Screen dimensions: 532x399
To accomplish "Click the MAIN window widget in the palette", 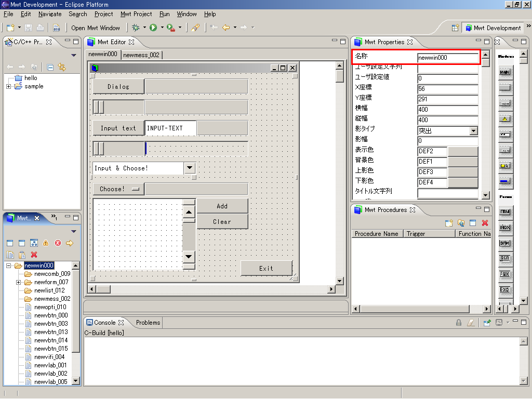I will pyautogui.click(x=504, y=73).
